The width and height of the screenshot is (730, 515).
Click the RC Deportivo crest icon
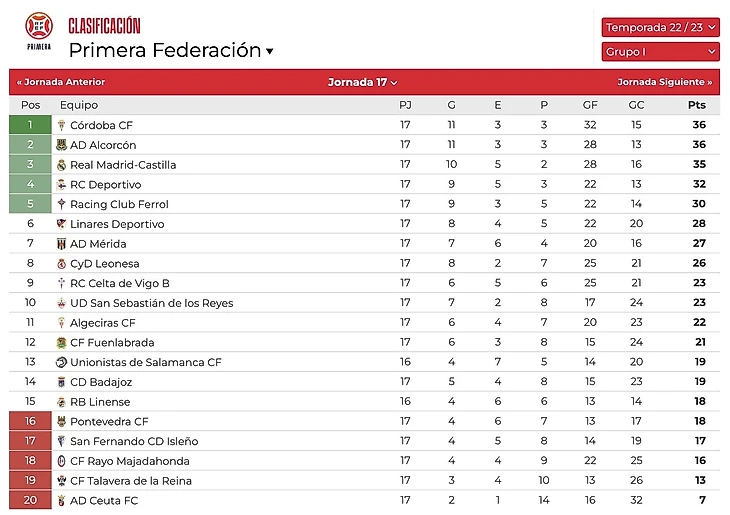coord(61,185)
